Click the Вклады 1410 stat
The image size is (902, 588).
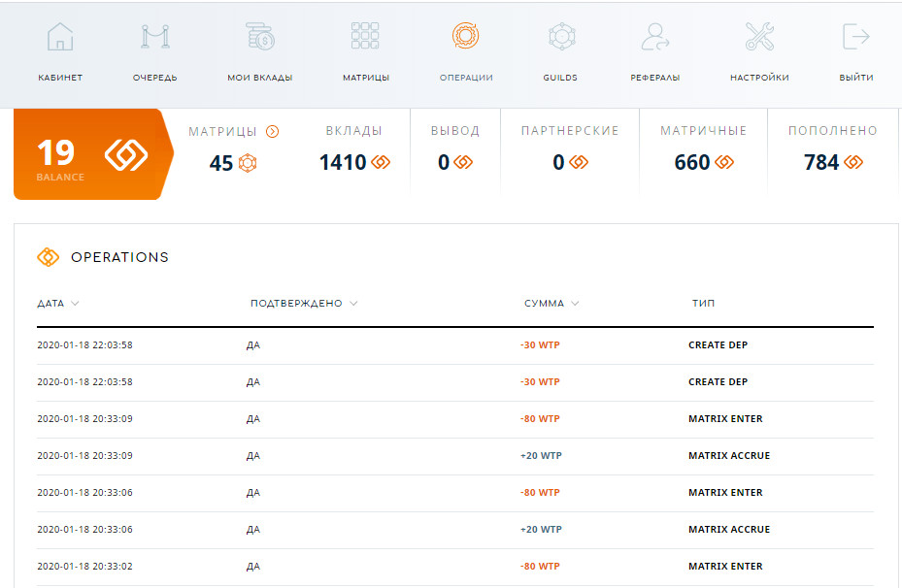click(x=353, y=149)
